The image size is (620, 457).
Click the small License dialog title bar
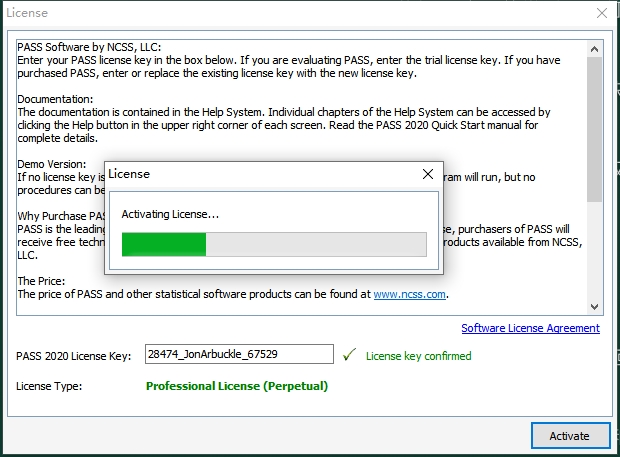click(250, 173)
